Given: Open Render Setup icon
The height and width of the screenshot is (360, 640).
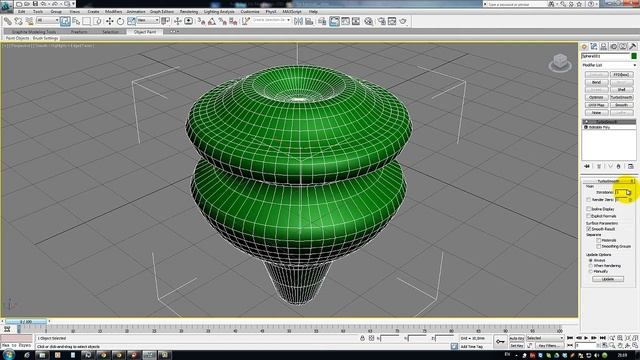Looking at the screenshot, I should point(382,21).
